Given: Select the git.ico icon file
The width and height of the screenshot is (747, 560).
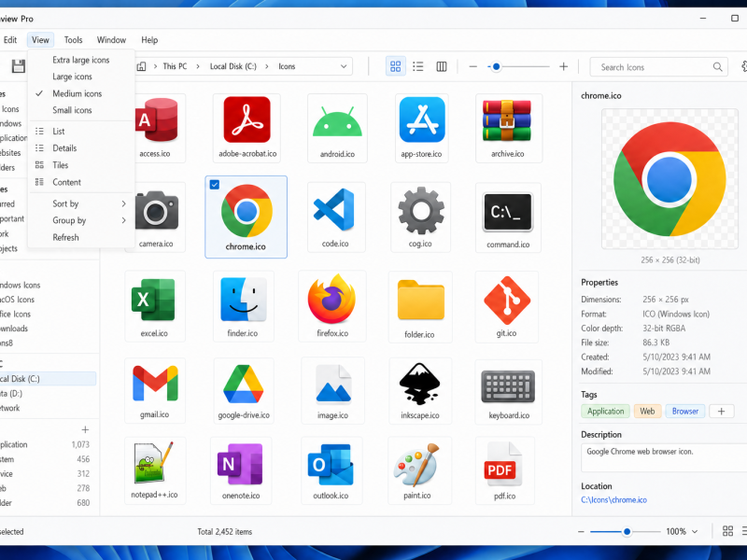Looking at the screenshot, I should coord(506,306).
